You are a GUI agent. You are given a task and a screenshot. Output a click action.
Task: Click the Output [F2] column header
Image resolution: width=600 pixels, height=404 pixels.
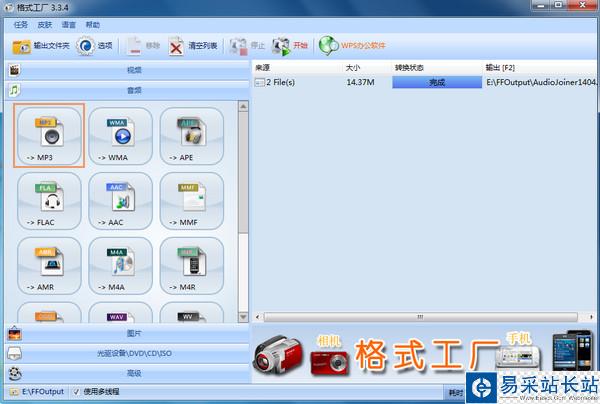540,68
